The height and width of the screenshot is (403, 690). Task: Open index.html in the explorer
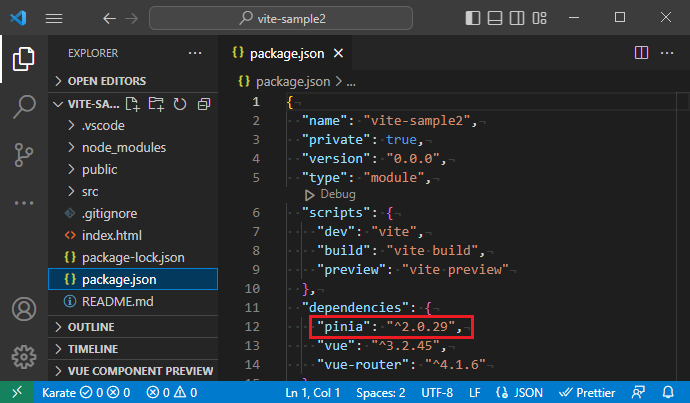133,235
